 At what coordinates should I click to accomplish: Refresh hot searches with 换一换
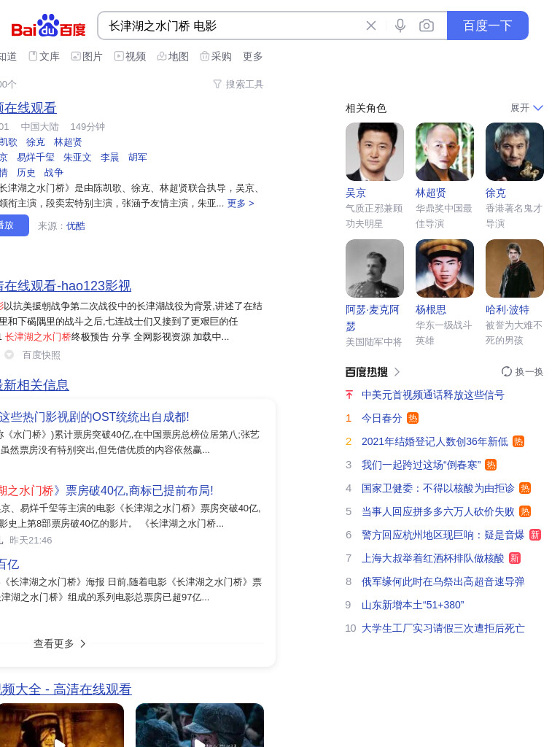522,371
